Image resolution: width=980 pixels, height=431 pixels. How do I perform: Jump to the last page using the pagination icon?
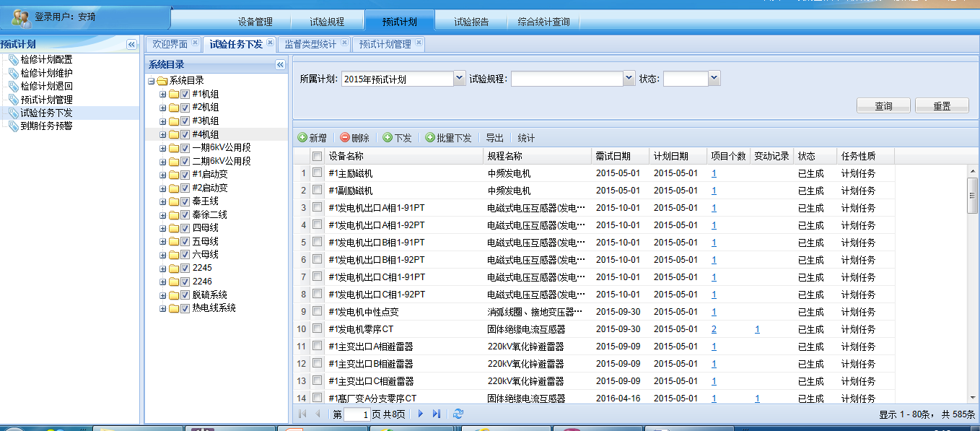[437, 414]
